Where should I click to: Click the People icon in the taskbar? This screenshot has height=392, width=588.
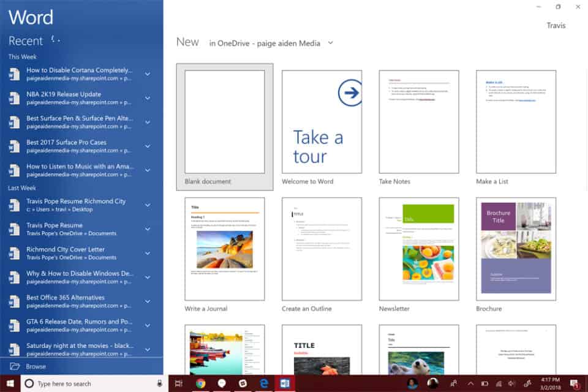454,383
